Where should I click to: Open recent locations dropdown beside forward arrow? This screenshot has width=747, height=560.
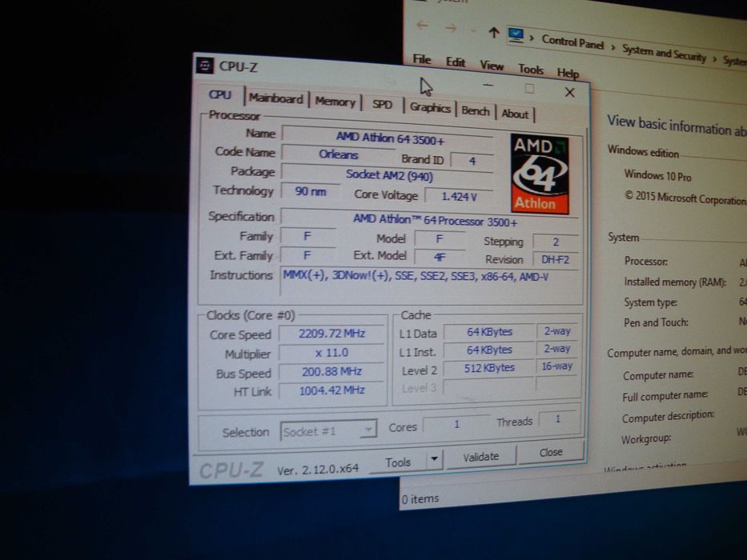(x=473, y=30)
